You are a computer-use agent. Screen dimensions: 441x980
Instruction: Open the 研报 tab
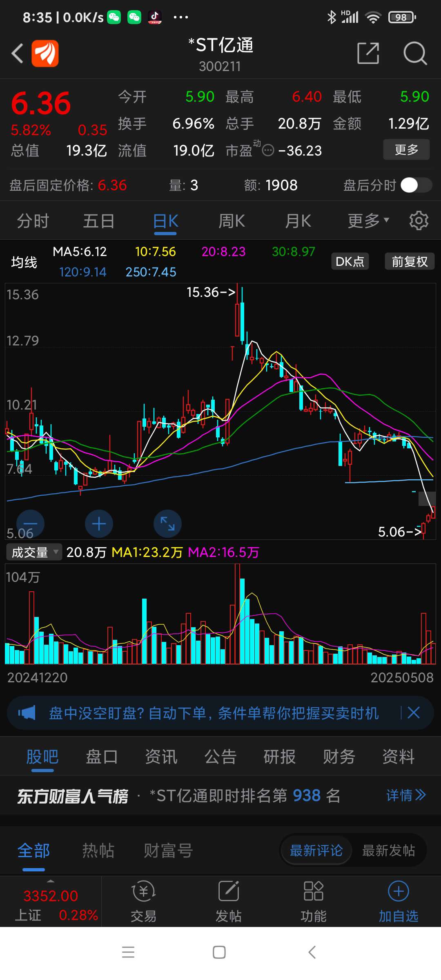280,757
